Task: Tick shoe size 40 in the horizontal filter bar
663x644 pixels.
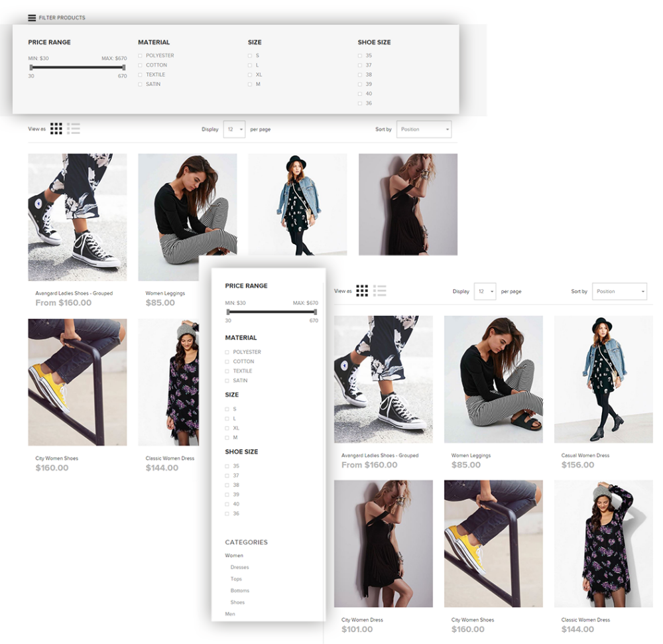Action: (360, 94)
